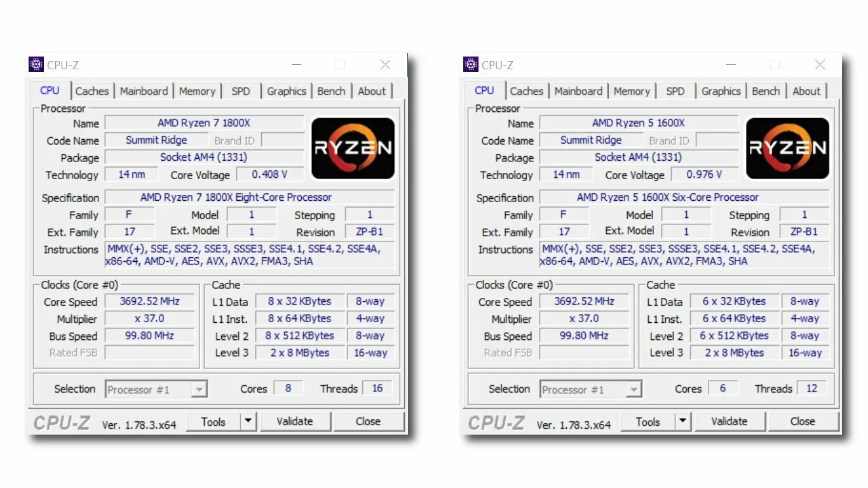
Task: Click the Ext. Family 17 value in 1600X window
Action: [564, 231]
